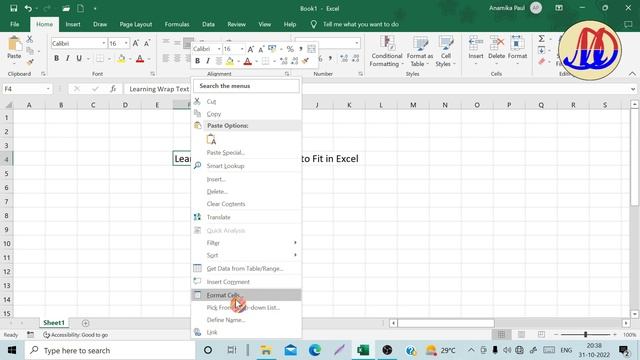Select the Sheet1 worksheet tab
The image size is (640, 360).
tap(54, 323)
